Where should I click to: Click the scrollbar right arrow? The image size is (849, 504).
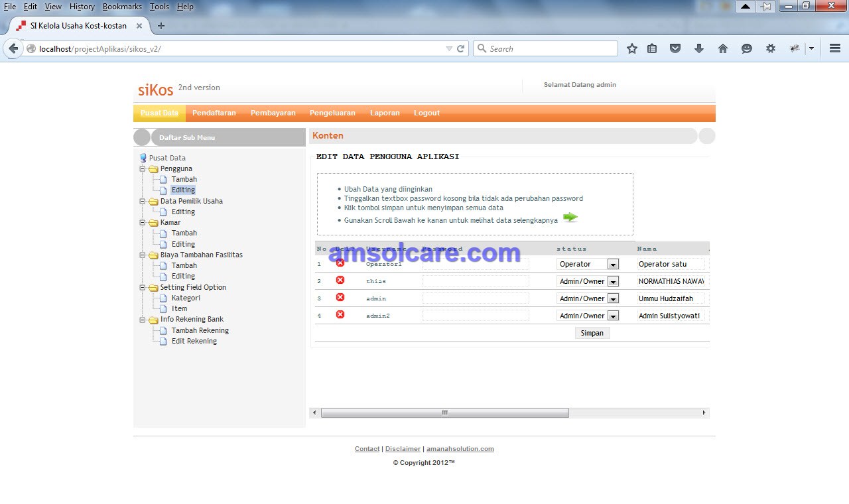[x=704, y=412]
